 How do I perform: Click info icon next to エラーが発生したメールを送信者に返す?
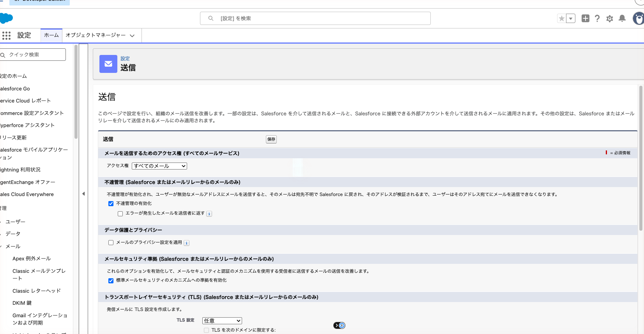[209, 214]
